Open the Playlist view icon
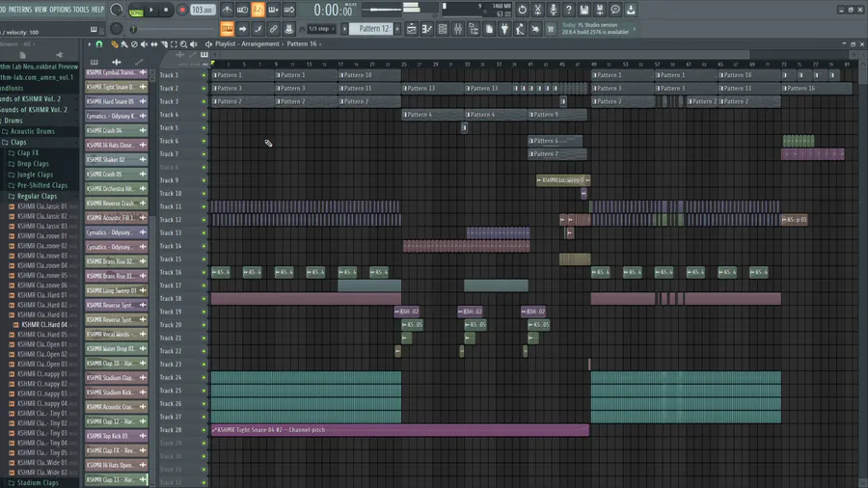The height and width of the screenshot is (488, 868). (411, 29)
